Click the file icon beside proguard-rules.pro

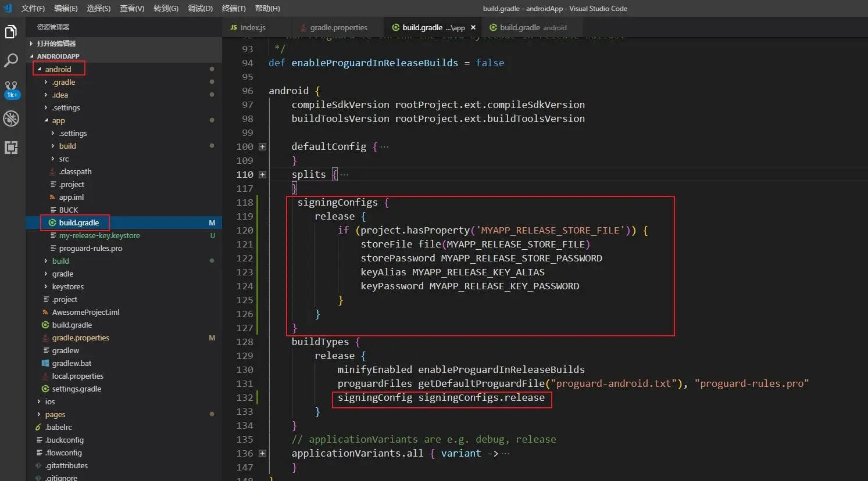52,248
